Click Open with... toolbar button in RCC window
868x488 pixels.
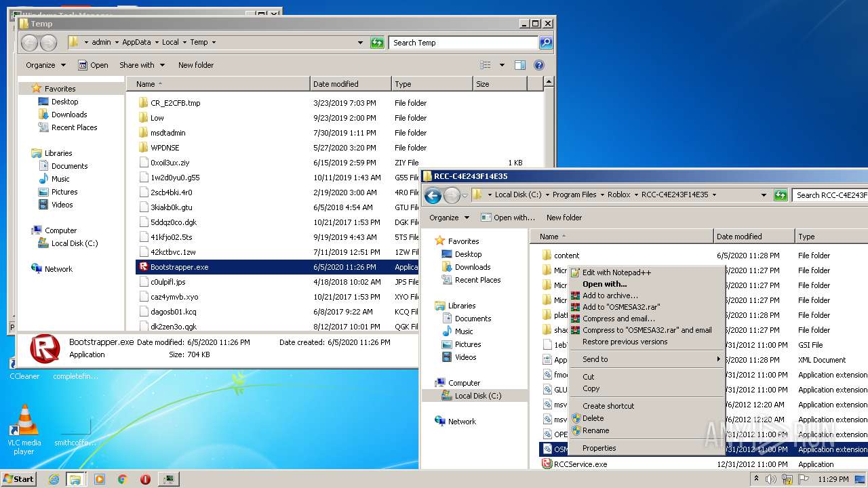(x=508, y=218)
